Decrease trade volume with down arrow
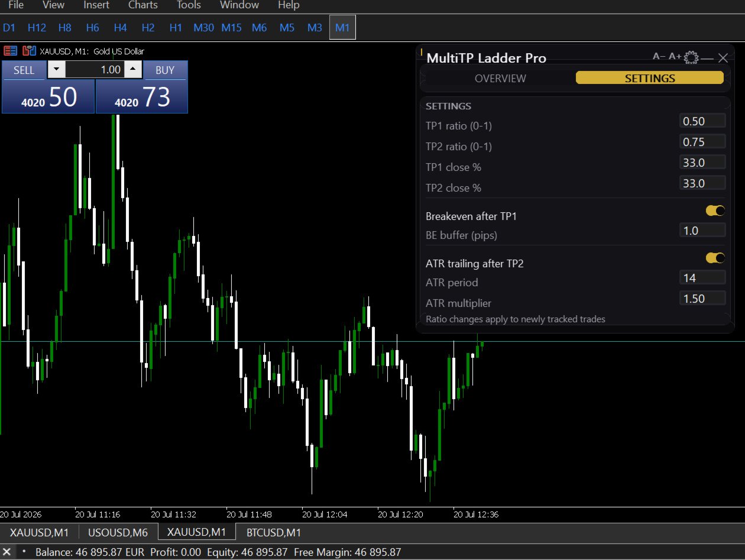The width and height of the screenshot is (745, 560). coord(56,70)
